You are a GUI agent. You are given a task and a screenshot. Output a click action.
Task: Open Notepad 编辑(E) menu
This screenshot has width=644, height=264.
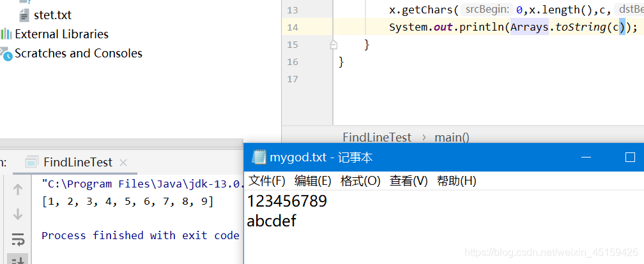(x=312, y=181)
